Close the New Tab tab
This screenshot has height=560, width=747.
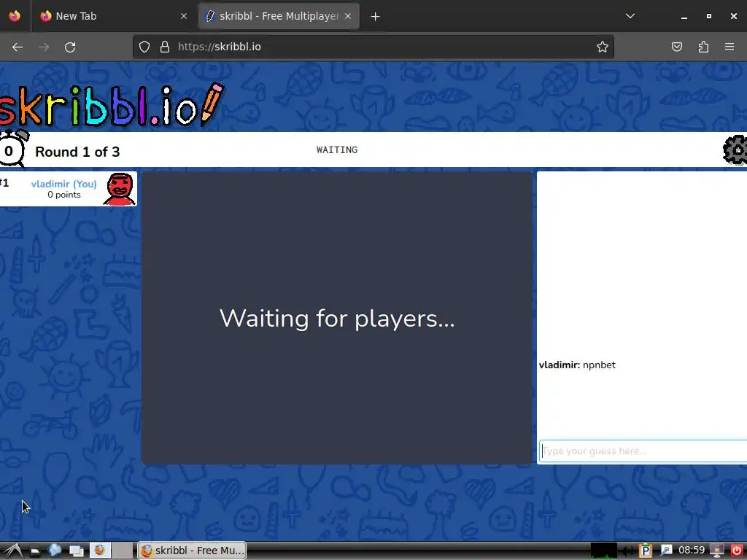coord(184,16)
